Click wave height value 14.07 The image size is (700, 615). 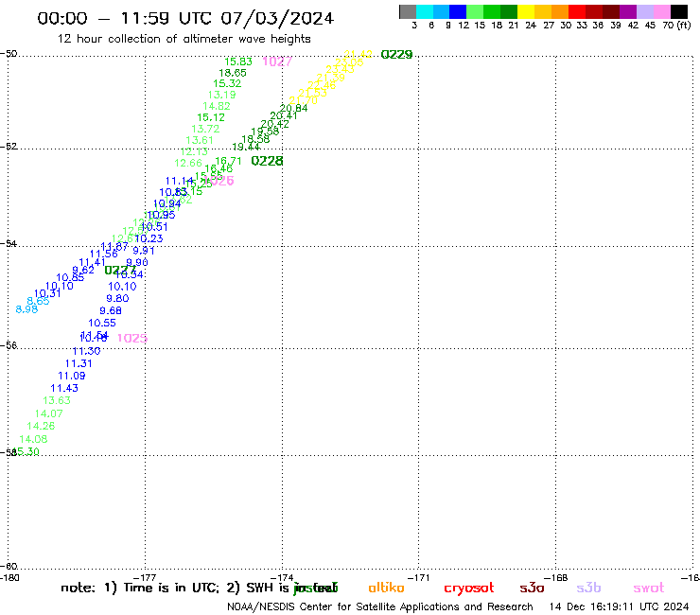click(x=48, y=413)
